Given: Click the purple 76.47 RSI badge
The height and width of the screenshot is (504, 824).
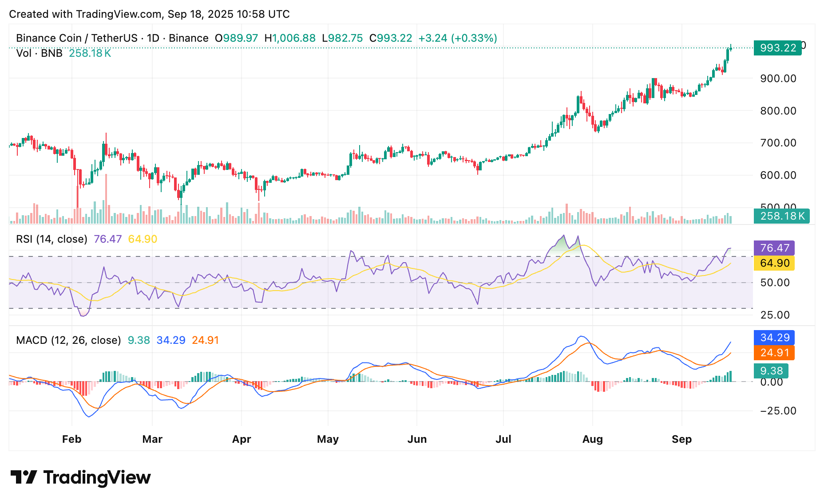Looking at the screenshot, I should coord(775,248).
